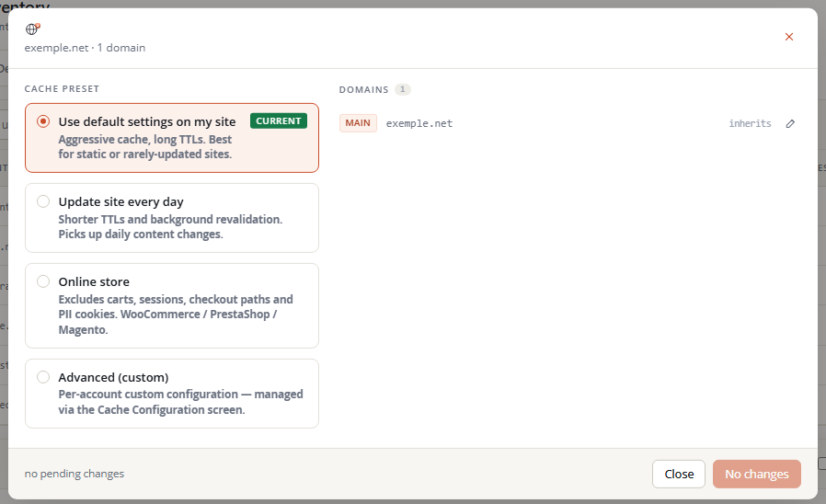Click the CACHE PRESET heading
826x504 pixels.
pyautogui.click(x=62, y=89)
